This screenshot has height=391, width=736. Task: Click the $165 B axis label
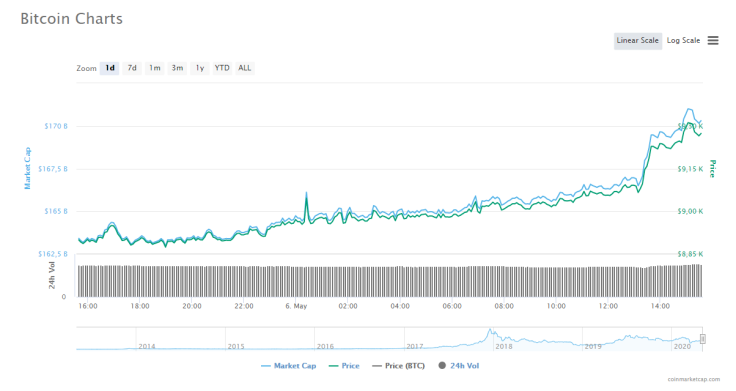tap(56, 211)
